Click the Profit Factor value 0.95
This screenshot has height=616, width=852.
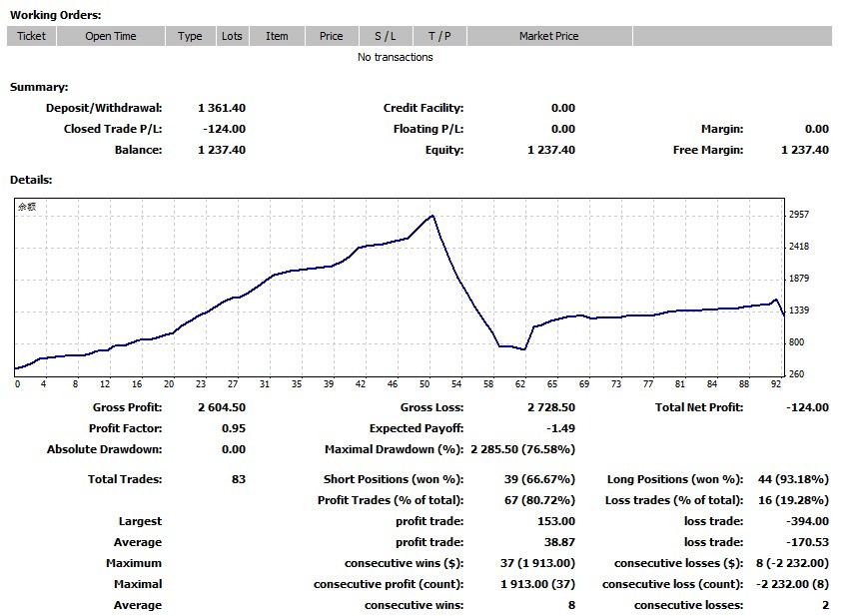[232, 428]
